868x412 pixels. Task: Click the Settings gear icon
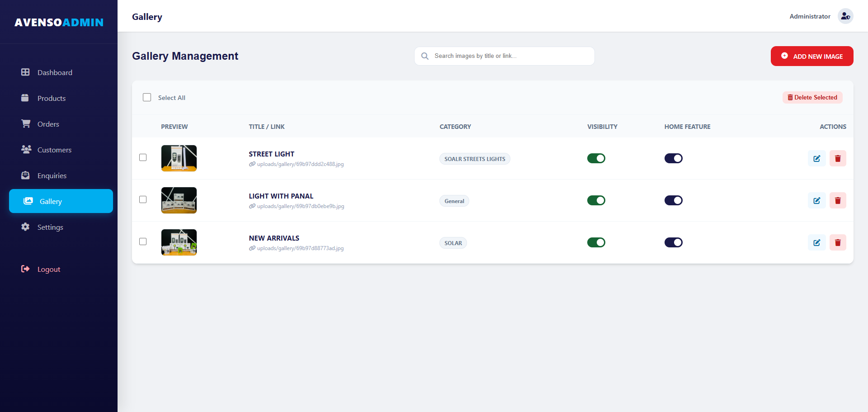point(25,227)
